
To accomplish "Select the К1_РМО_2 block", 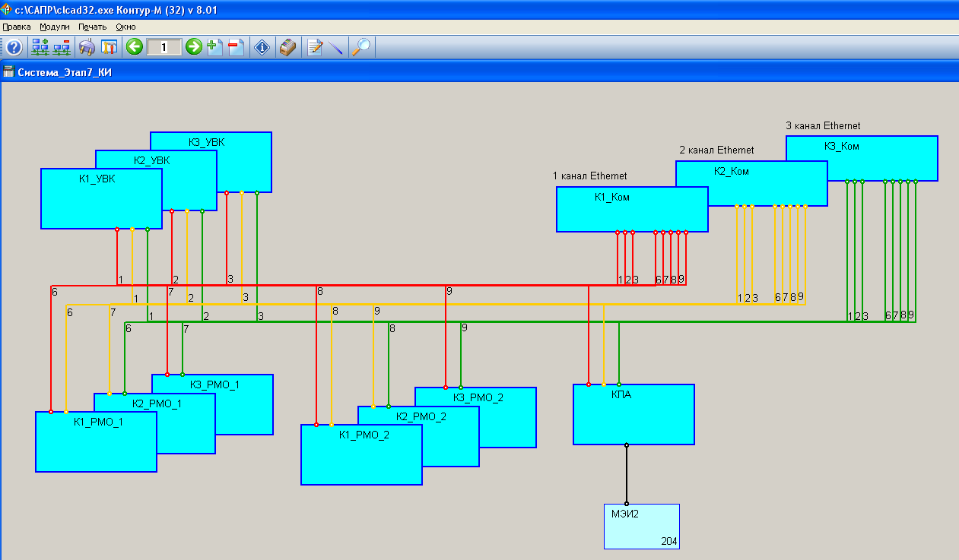I will click(x=361, y=454).
